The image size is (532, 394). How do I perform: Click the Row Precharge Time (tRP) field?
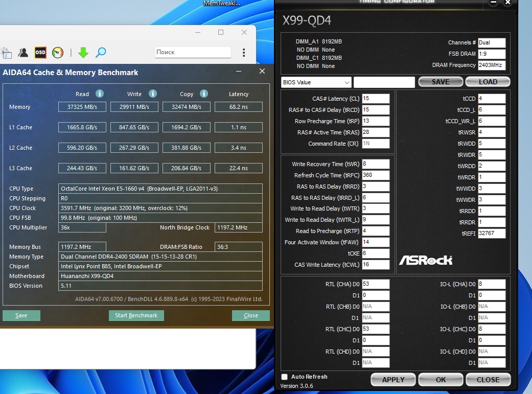point(376,121)
